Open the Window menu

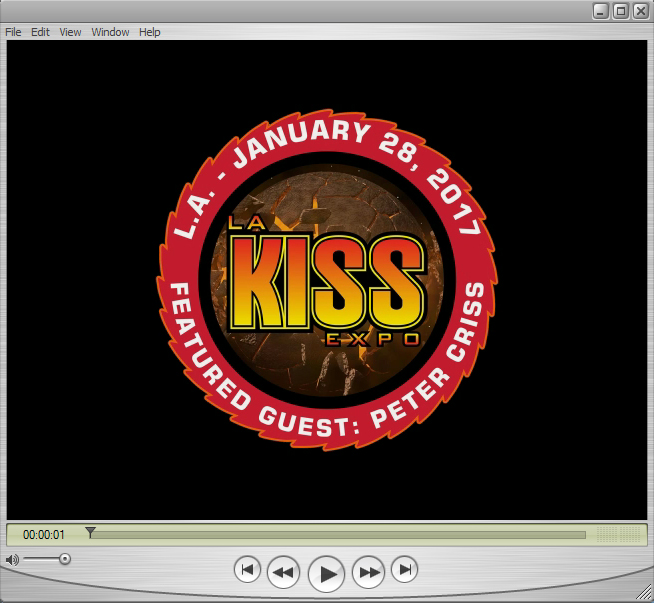click(110, 32)
